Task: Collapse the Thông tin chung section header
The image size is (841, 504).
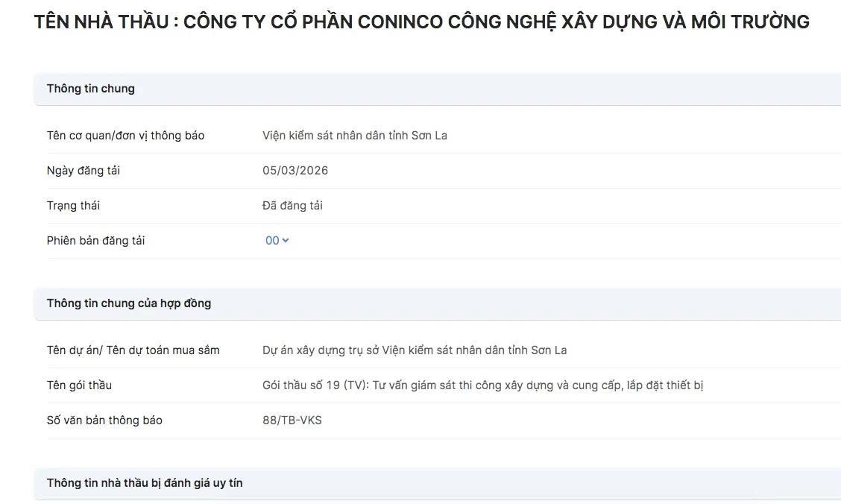Action: coord(437,89)
